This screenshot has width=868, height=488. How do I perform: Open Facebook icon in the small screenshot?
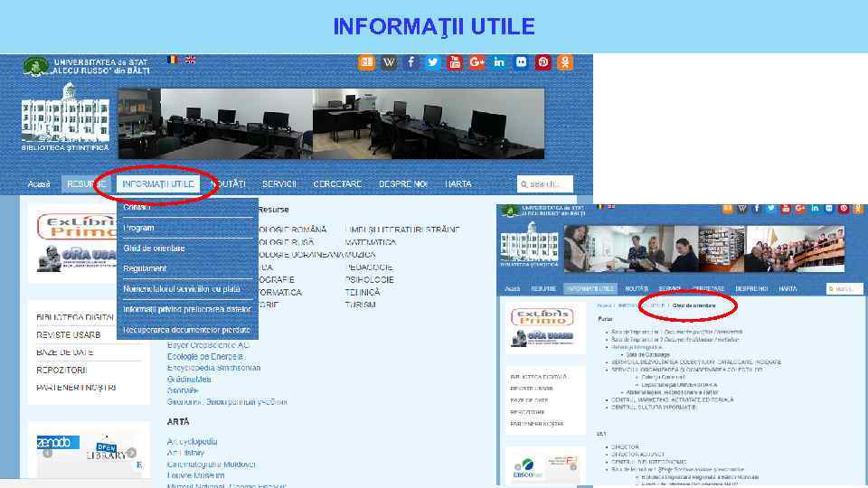[756, 209]
